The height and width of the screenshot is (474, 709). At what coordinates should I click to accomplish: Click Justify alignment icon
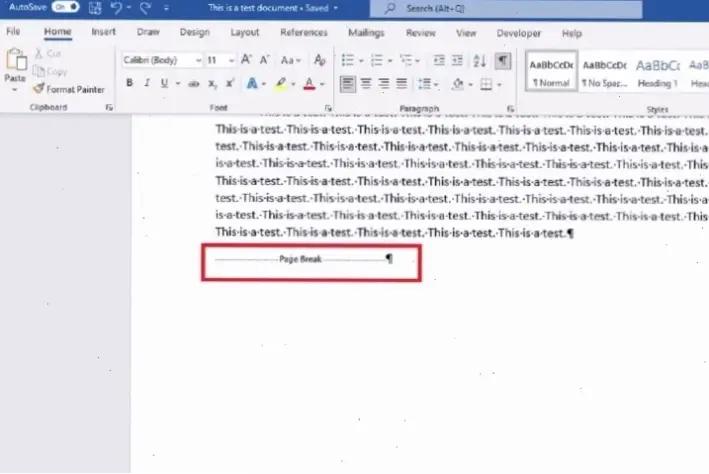(x=402, y=84)
